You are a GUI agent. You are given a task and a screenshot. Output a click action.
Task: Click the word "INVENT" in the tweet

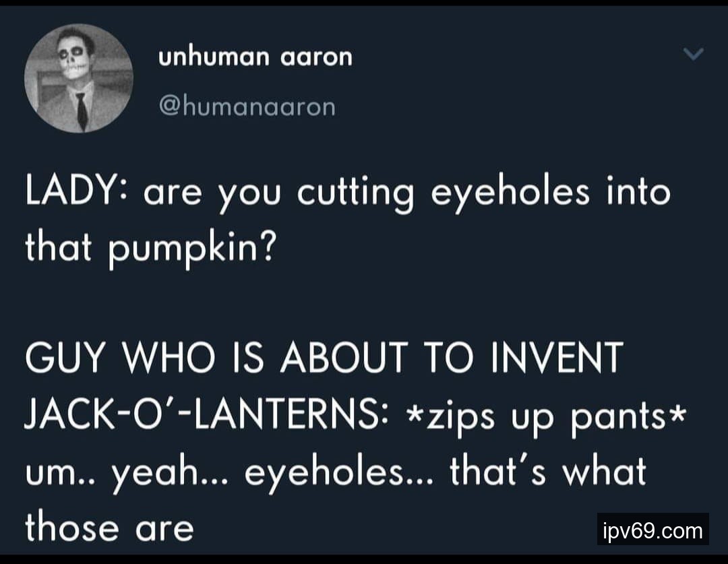(555, 356)
